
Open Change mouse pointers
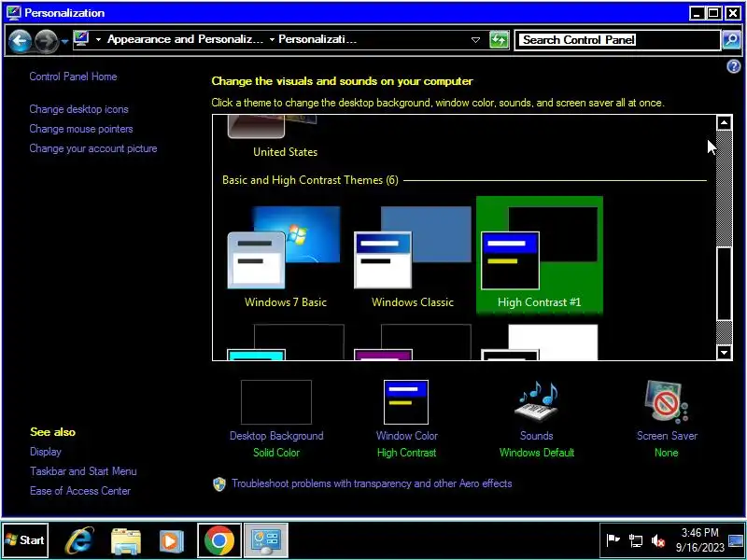[x=81, y=129]
